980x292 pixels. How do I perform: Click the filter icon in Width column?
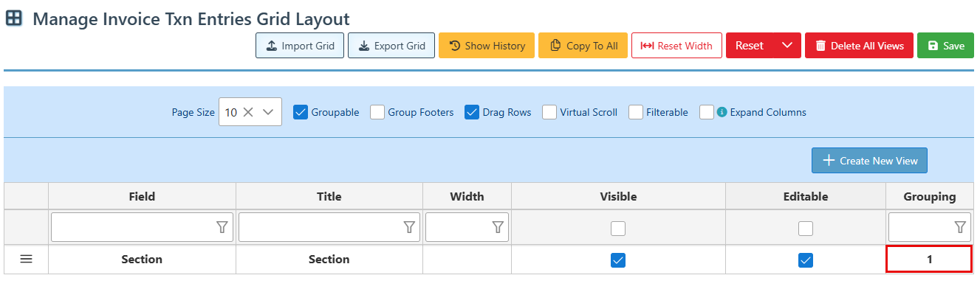tap(498, 228)
